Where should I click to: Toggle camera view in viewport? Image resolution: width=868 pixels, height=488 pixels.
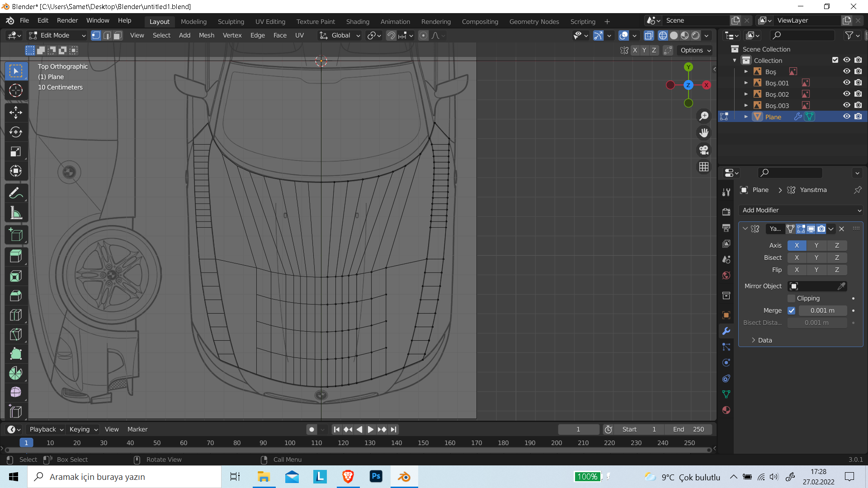704,150
